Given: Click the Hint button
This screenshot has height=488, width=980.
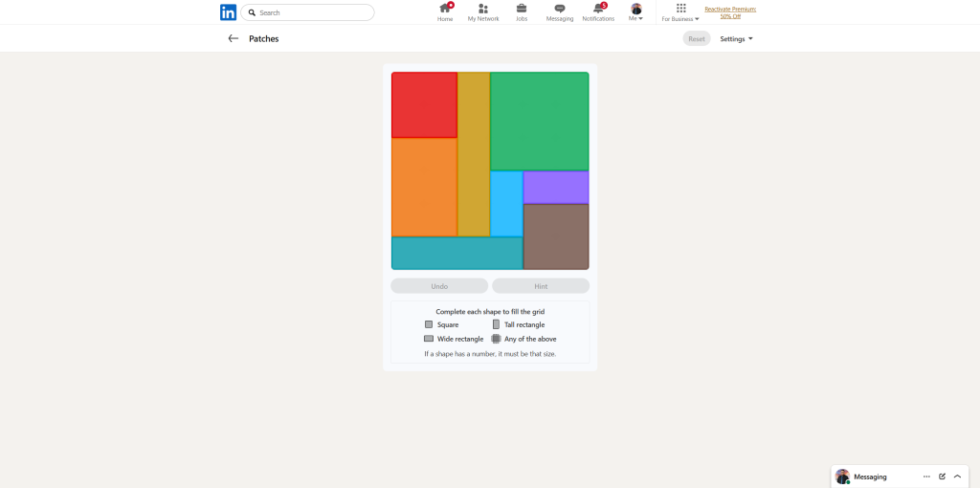Looking at the screenshot, I should [541, 286].
